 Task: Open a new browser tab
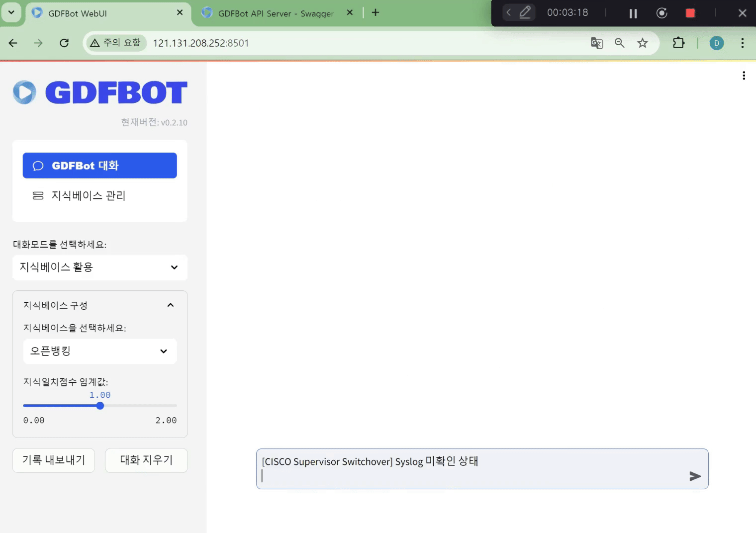coord(376,12)
